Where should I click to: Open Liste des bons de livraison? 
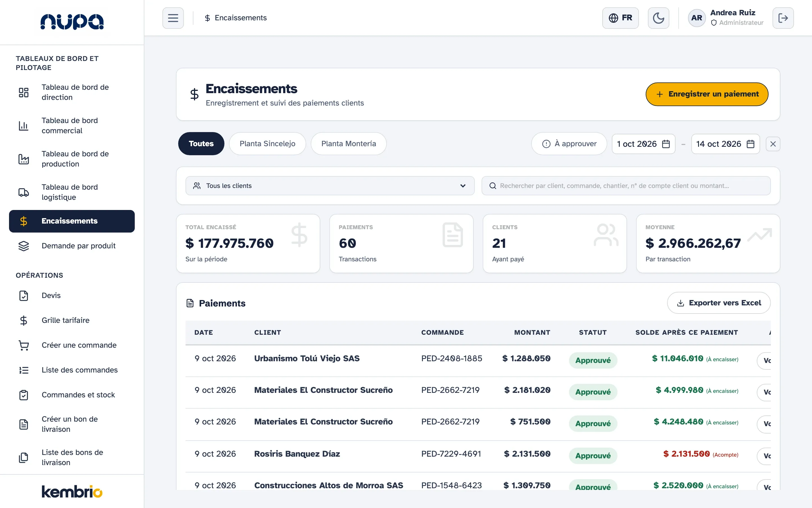(72, 457)
